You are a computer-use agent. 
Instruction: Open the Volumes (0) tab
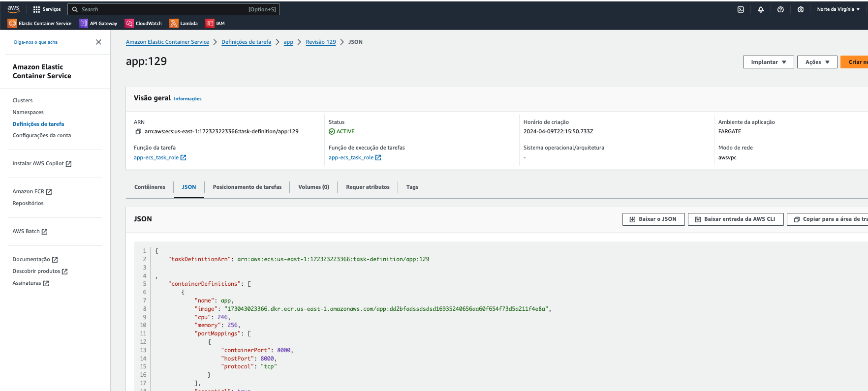click(313, 187)
